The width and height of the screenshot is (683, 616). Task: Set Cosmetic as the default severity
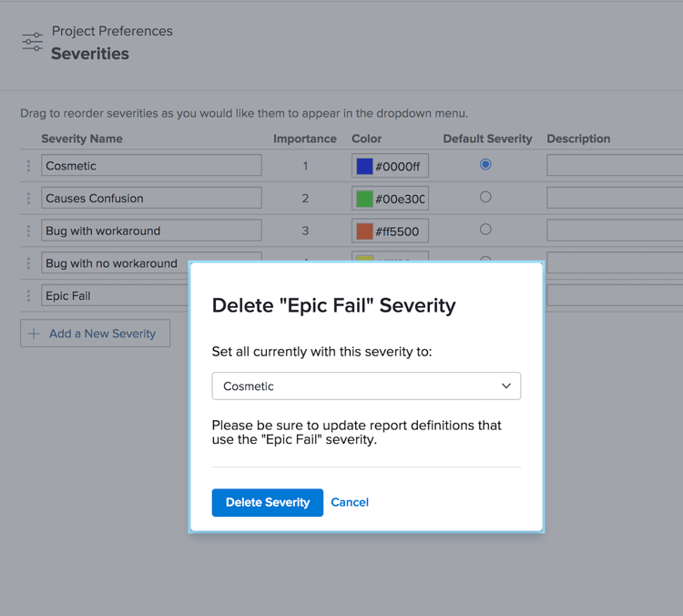pos(485,164)
